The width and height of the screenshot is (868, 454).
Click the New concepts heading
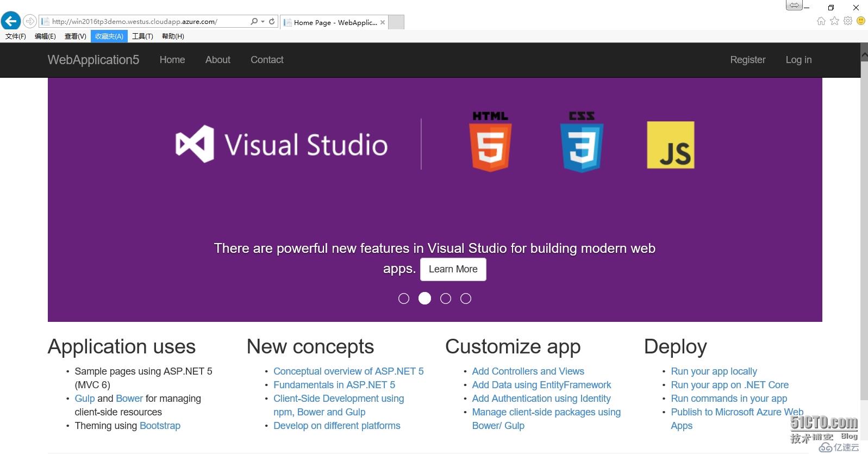(x=310, y=347)
